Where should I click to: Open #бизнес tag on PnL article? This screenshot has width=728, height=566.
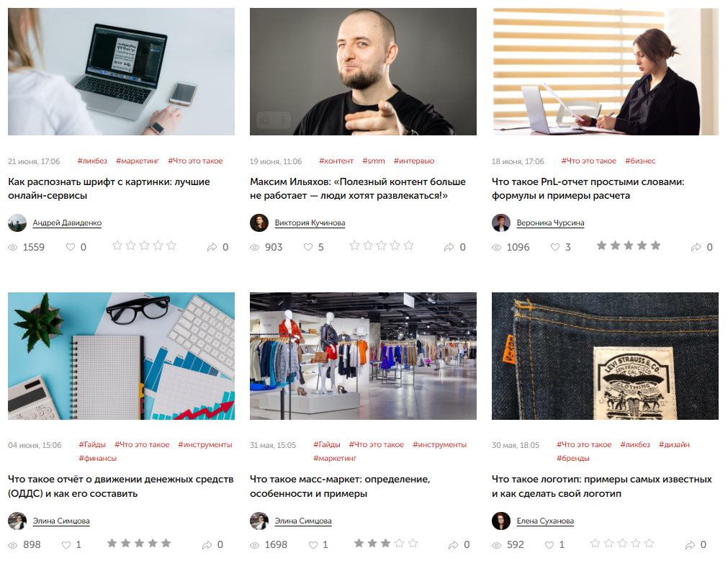tap(640, 161)
